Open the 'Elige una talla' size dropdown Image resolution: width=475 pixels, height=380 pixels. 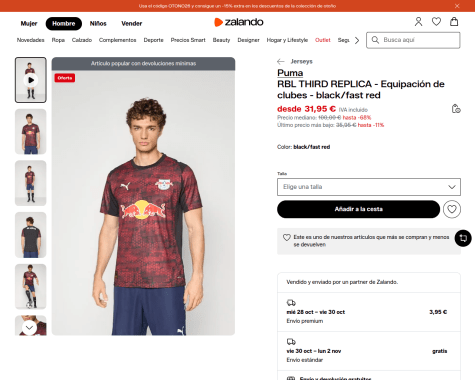tap(369, 187)
